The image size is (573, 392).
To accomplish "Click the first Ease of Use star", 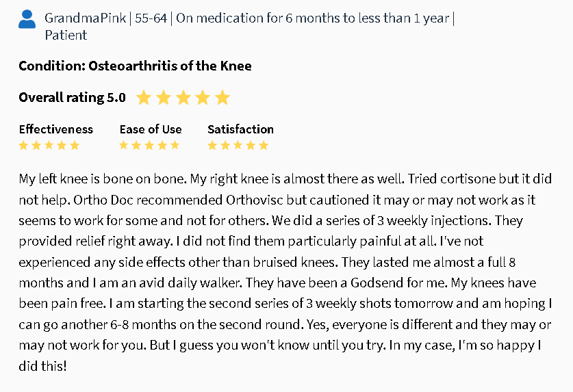I will coord(125,145).
